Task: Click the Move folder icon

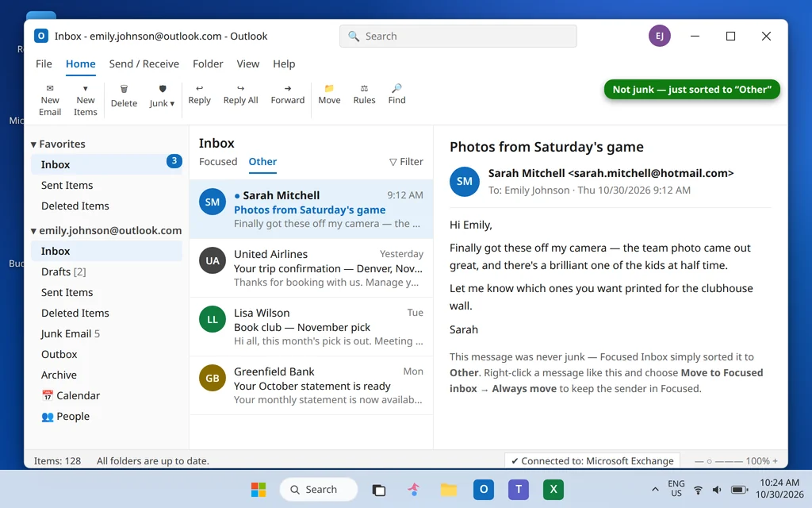Action: pyautogui.click(x=329, y=89)
